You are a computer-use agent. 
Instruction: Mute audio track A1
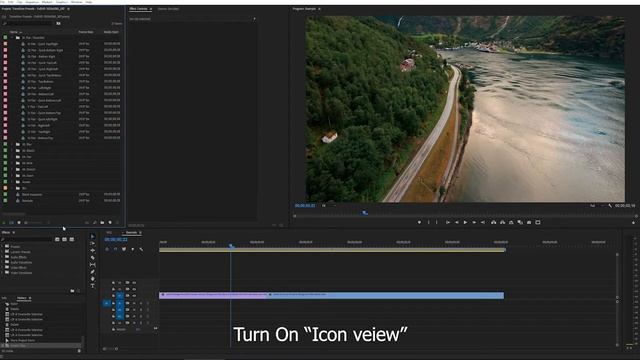pos(134,303)
